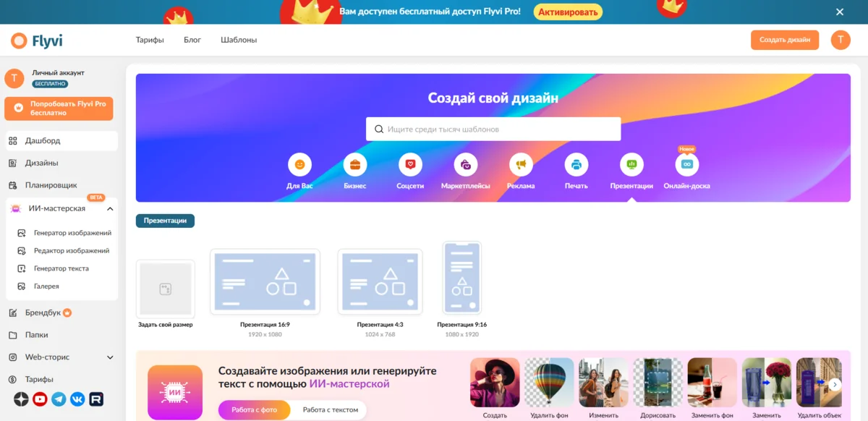Select the Бизнес briefcase icon

355,165
